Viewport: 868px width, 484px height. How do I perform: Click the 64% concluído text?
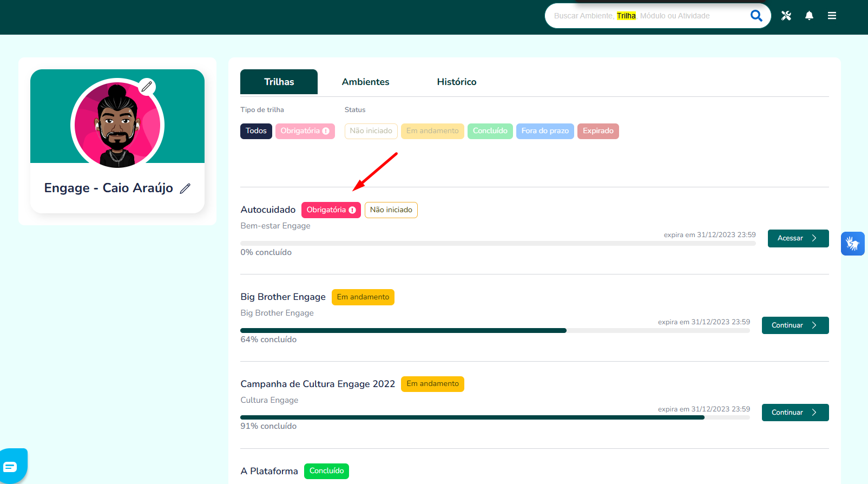pyautogui.click(x=268, y=339)
